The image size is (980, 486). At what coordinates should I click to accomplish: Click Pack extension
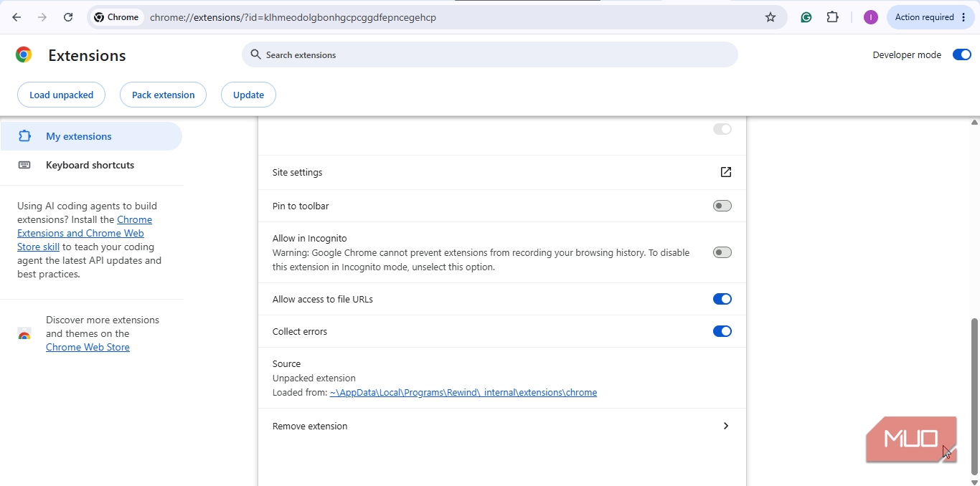[x=164, y=95]
